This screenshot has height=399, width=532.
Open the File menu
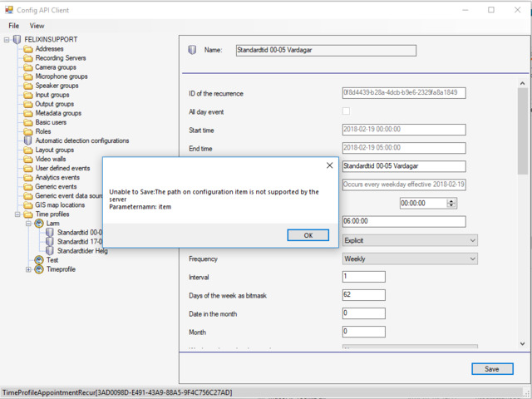pos(14,26)
